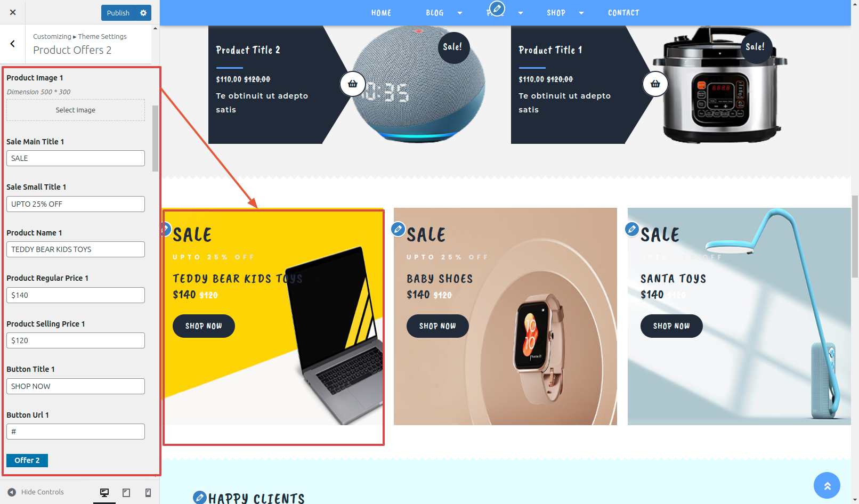The width and height of the screenshot is (859, 504).
Task: Expand the Pages menu dropdown arrow
Action: (521, 13)
